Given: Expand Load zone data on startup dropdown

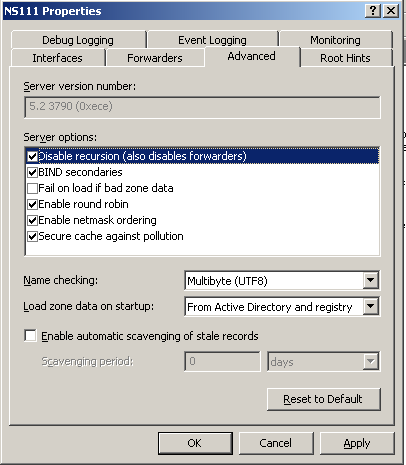Looking at the screenshot, I should 370,306.
